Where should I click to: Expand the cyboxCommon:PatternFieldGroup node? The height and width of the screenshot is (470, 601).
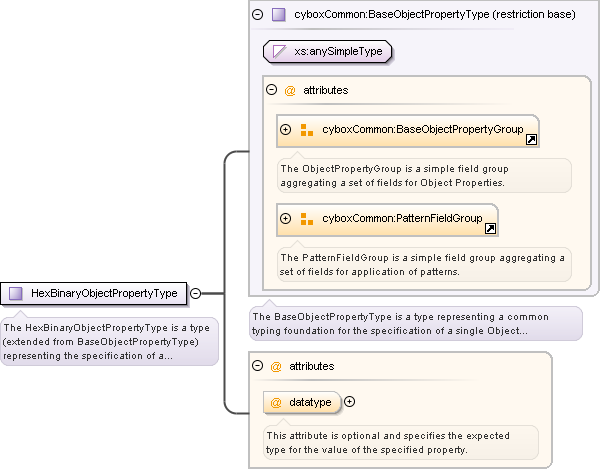click(x=286, y=218)
